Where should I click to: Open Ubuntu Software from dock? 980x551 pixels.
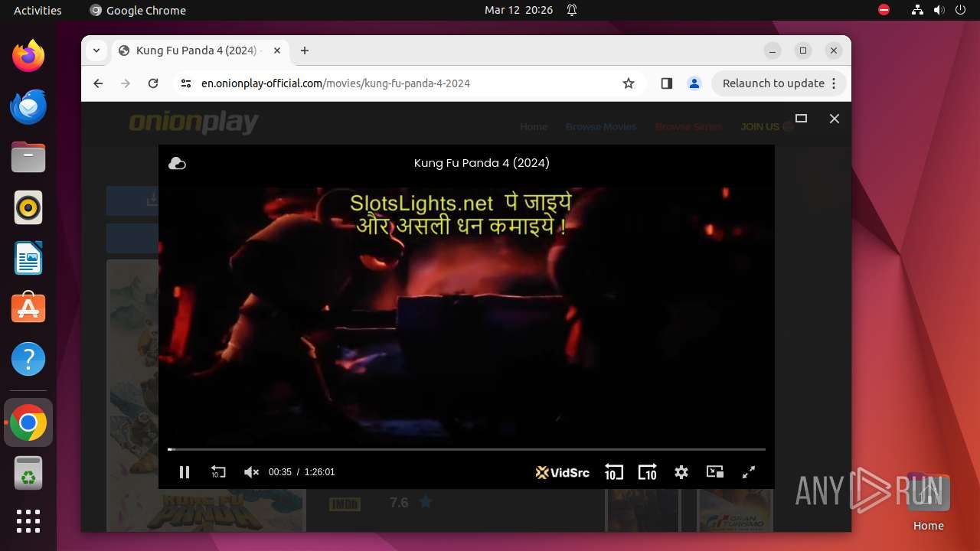pos(28,308)
